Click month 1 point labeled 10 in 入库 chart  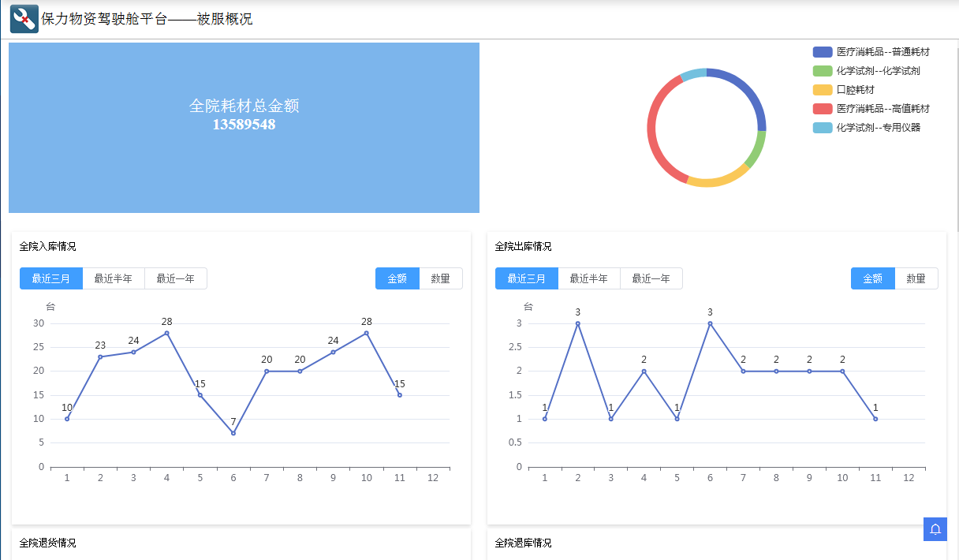(67, 419)
